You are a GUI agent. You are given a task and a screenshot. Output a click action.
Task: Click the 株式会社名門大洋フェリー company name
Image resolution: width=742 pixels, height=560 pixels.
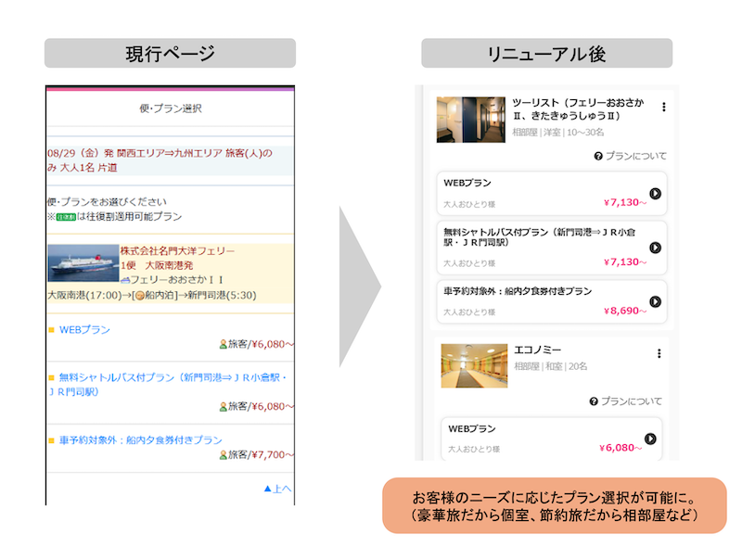177,250
